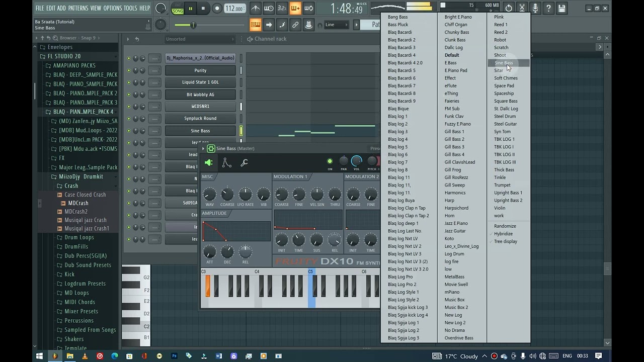Choose the Randomize preset option
Screen dimensions: 644x362
[x=505, y=226]
